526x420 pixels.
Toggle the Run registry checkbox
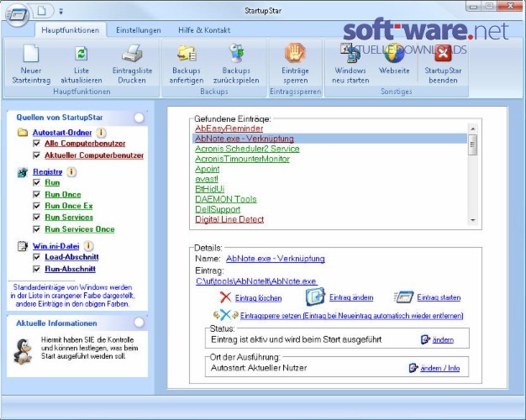coord(37,183)
